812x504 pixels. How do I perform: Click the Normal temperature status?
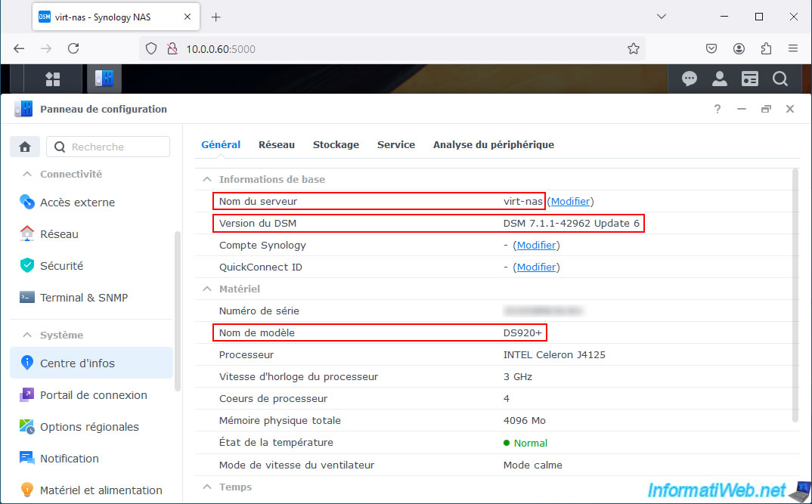click(x=525, y=443)
